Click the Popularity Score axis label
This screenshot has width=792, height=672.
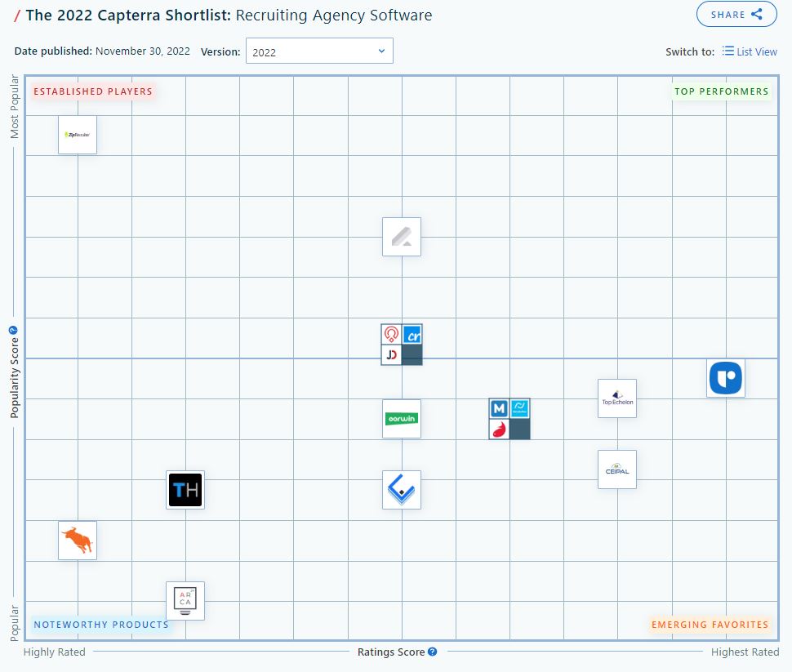[14, 378]
